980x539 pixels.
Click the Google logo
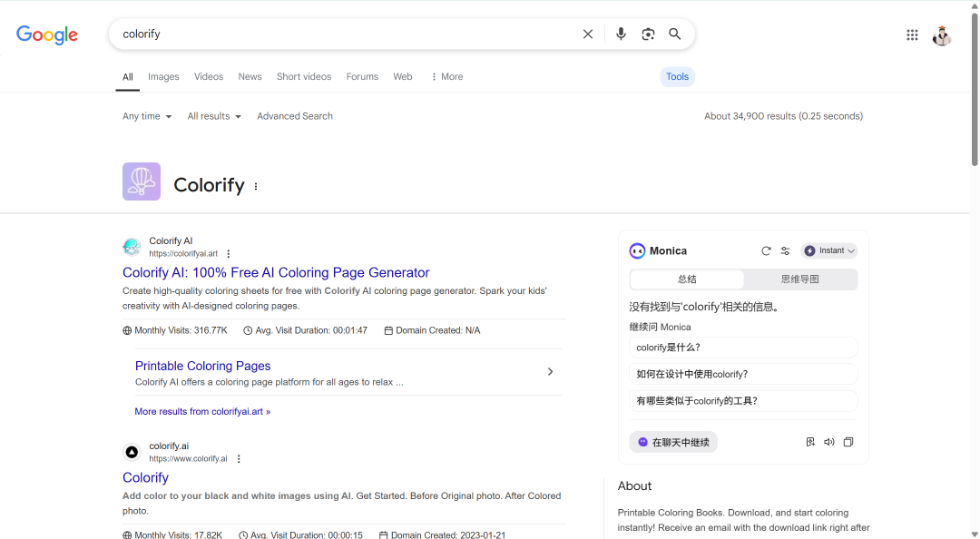point(47,34)
